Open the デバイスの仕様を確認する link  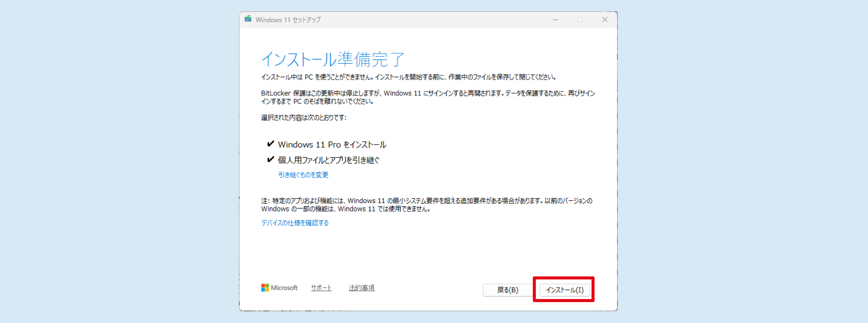pyautogui.click(x=295, y=223)
